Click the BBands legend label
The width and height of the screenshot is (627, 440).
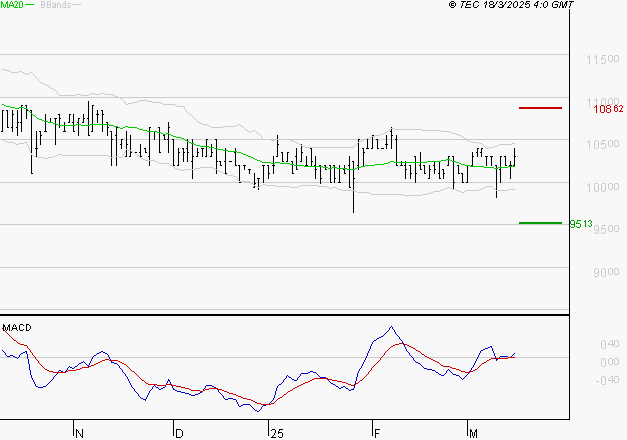(x=55, y=6)
